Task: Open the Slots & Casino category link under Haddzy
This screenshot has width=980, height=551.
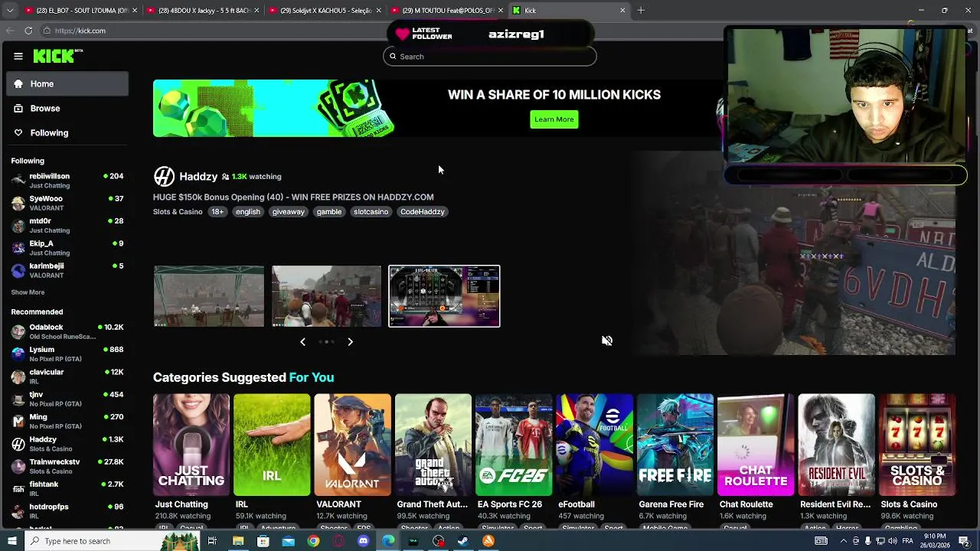Action: 178,212
